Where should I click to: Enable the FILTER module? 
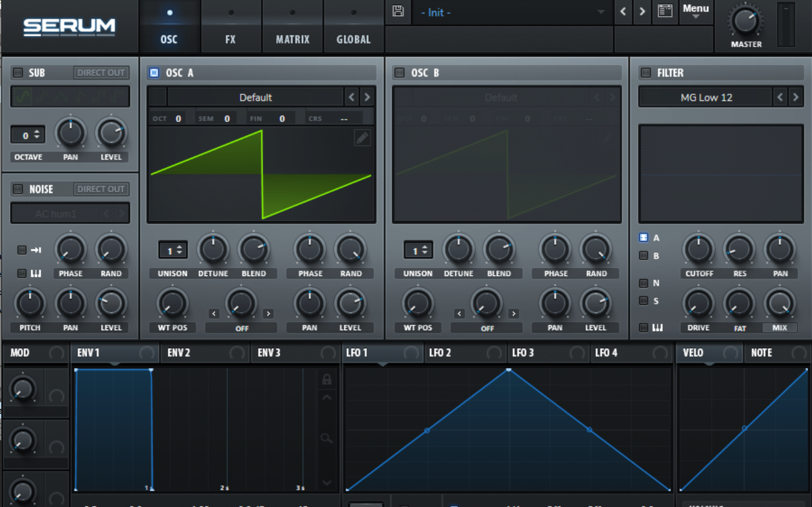646,73
